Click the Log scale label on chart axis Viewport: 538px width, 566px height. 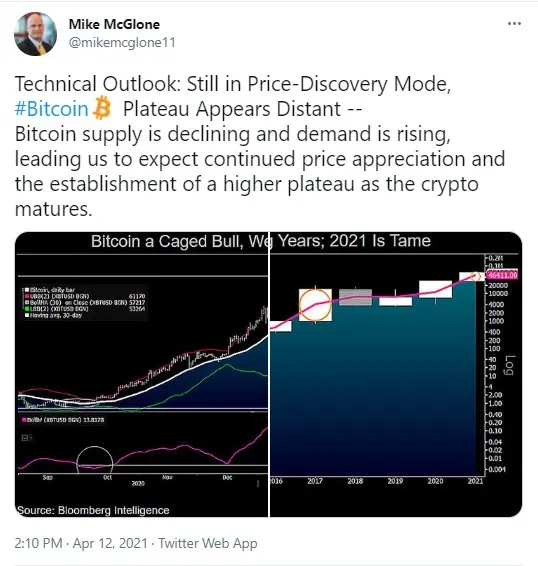[510, 365]
